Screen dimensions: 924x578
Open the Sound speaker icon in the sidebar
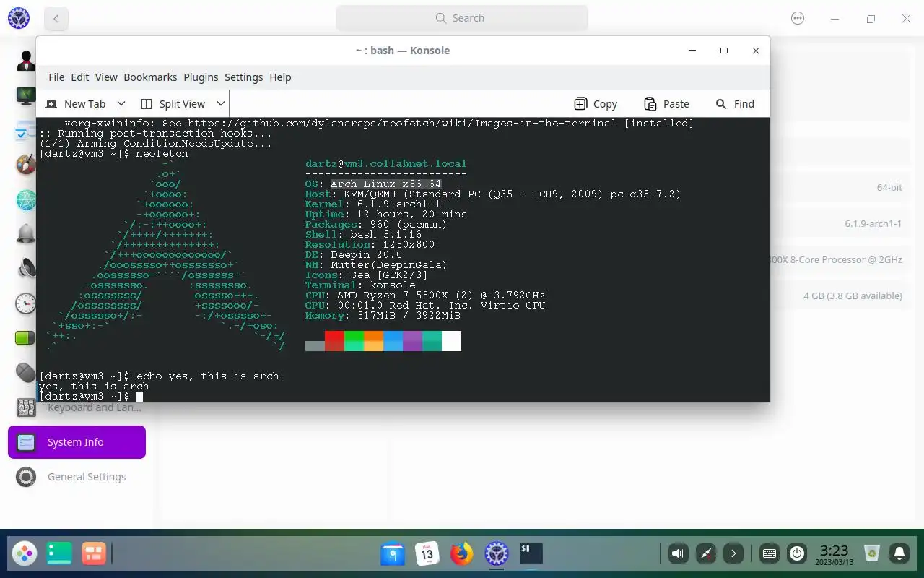coord(26,269)
